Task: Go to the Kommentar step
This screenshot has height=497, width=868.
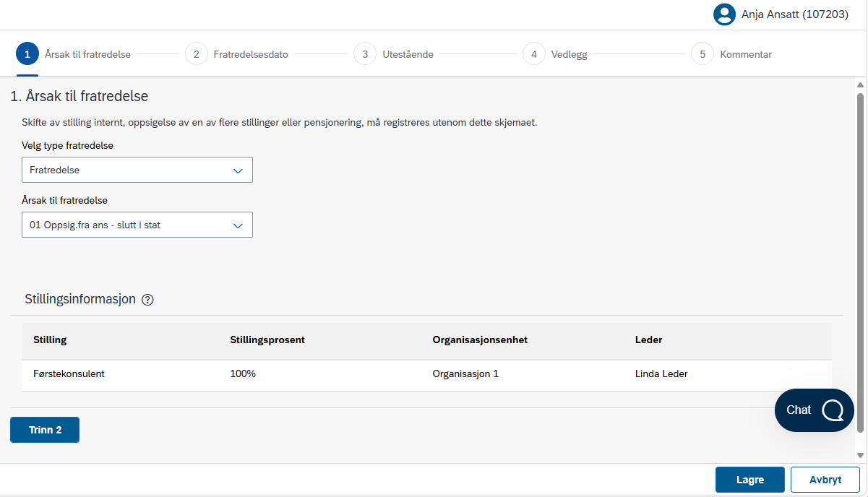Action: [x=746, y=54]
